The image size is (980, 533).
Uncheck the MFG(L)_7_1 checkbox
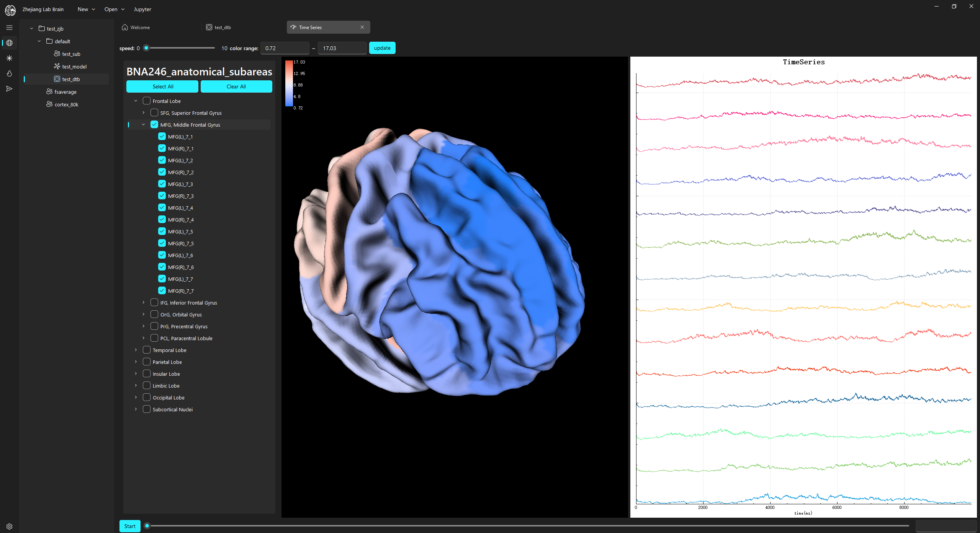(x=162, y=137)
